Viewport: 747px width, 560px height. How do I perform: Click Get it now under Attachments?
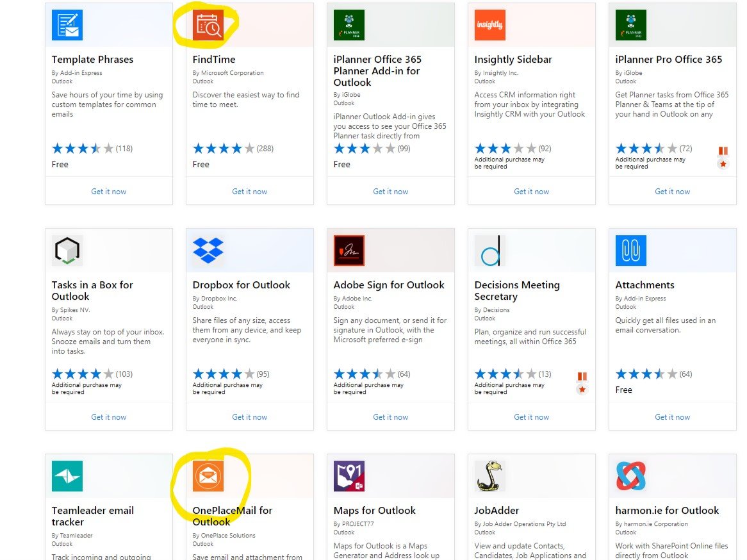tap(673, 417)
